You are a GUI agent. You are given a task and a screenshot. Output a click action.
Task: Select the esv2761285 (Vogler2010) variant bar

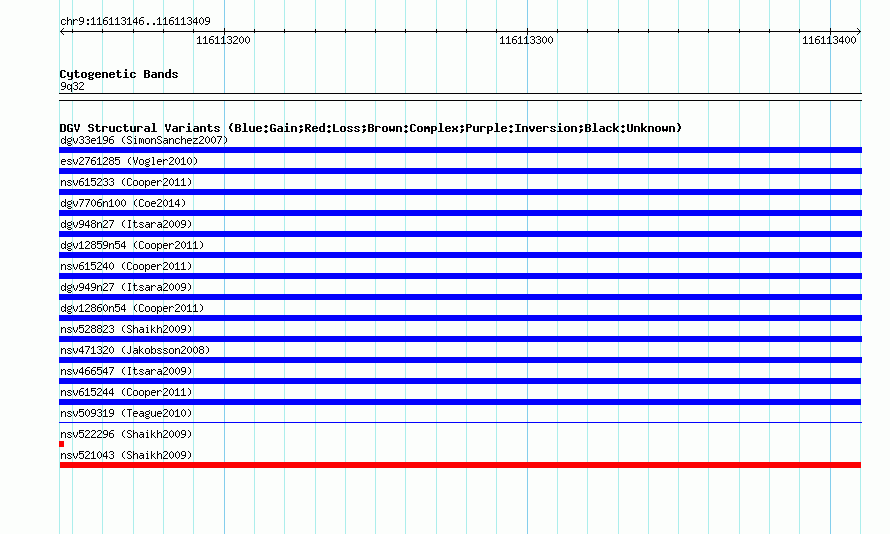pos(460,171)
